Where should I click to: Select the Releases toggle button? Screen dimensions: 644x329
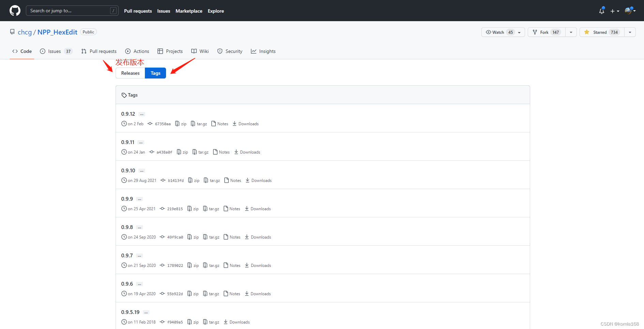(x=130, y=73)
